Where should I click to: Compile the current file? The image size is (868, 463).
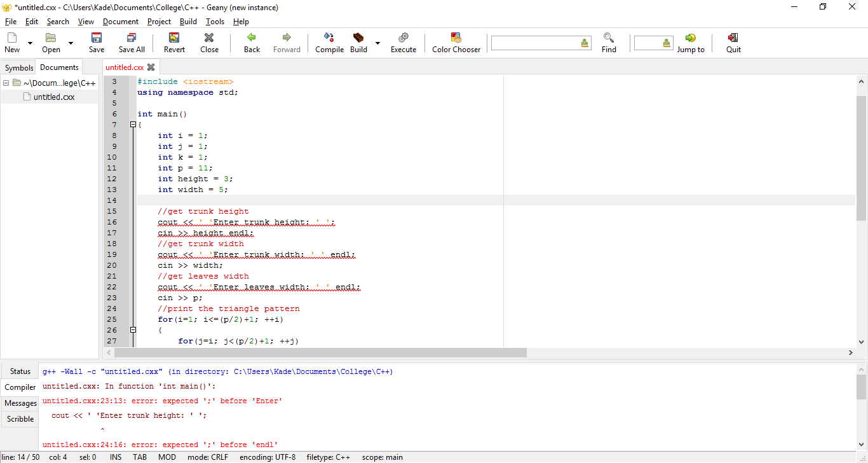tap(329, 43)
